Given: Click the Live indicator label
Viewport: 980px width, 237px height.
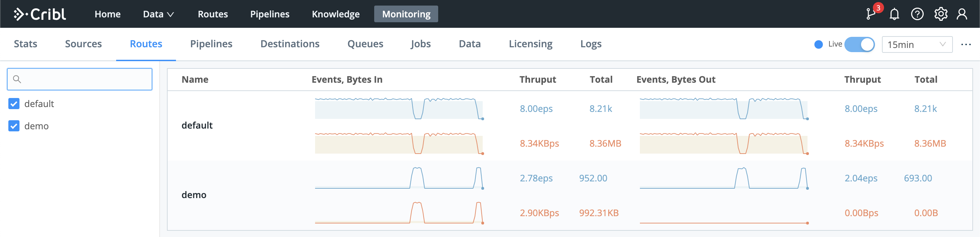Looking at the screenshot, I should point(835,44).
